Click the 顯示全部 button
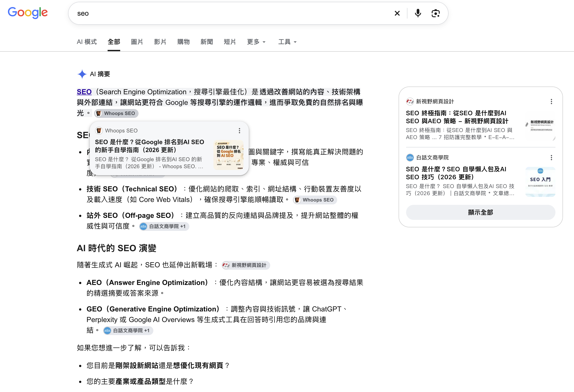The height and width of the screenshot is (392, 574). (x=481, y=212)
